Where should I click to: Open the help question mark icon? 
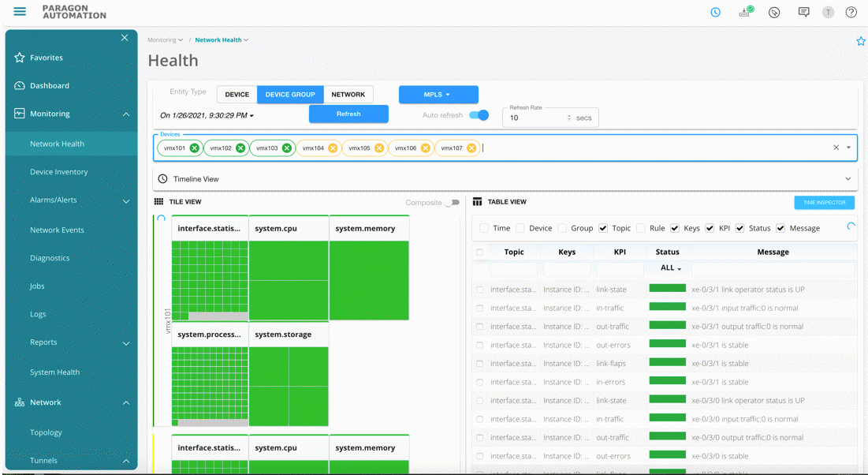click(x=850, y=12)
